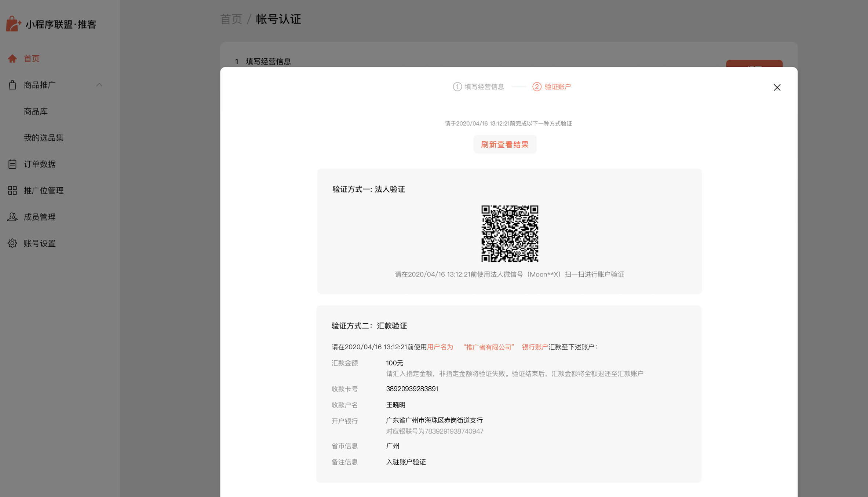The image size is (868, 497).
Task: Click the 验证方式二: 汇款验证 heading
Action: 369,326
